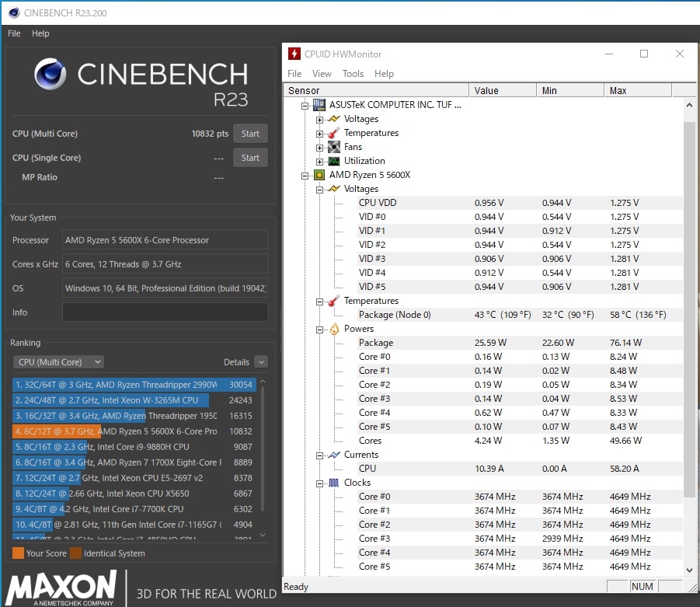
Task: Click the AMD Ryzen 5 5600X chip icon
Action: 319,175
